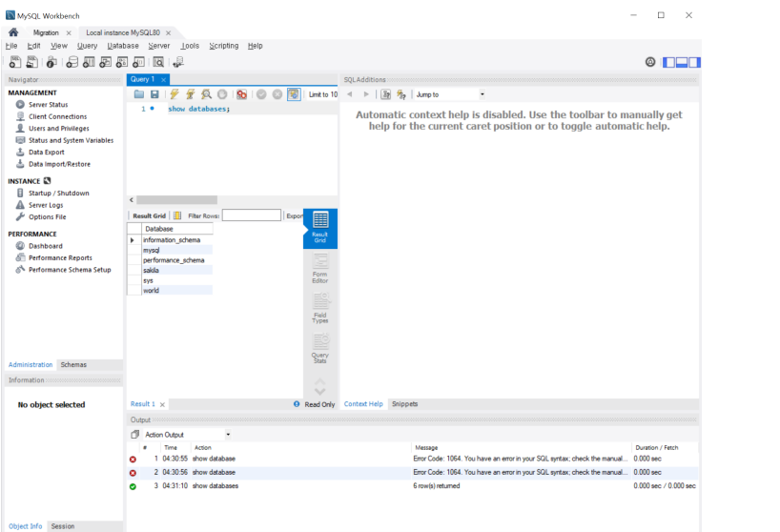Image resolution: width=780 pixels, height=532 pixels.
Task: Copy output log icon beside Action Output
Action: pyautogui.click(x=134, y=435)
